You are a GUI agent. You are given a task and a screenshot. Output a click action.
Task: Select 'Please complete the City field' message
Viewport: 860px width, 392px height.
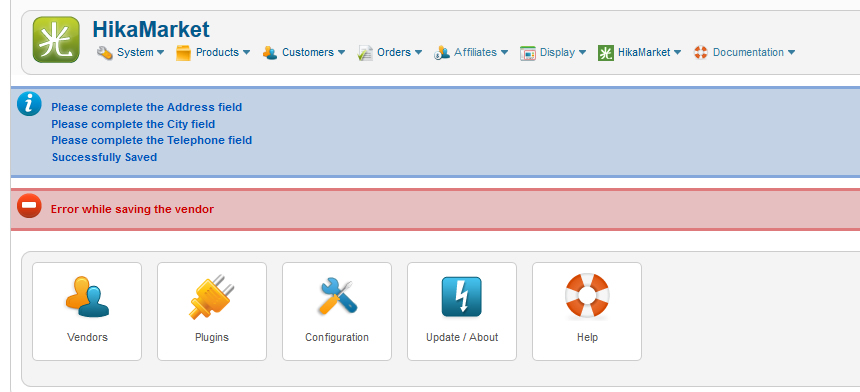coord(133,124)
